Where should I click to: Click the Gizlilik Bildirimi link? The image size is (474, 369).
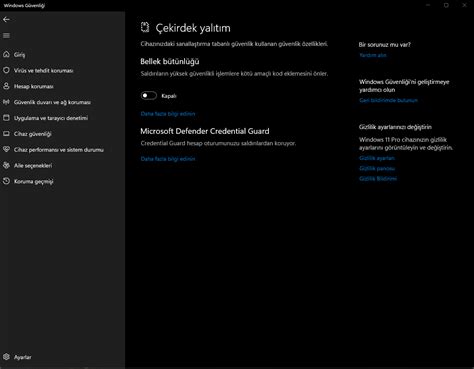tap(378, 179)
